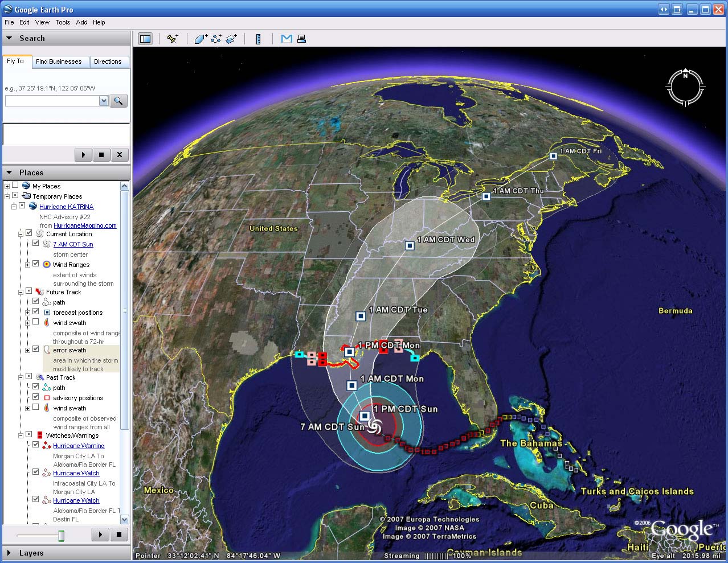This screenshot has width=728, height=563.
Task: Open the File menu
Action: point(9,22)
